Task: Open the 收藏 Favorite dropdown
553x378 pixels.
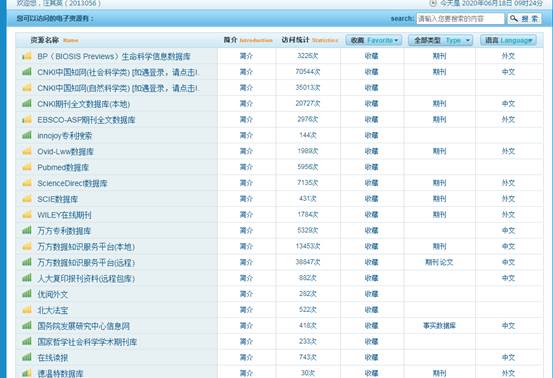Action: [374, 40]
